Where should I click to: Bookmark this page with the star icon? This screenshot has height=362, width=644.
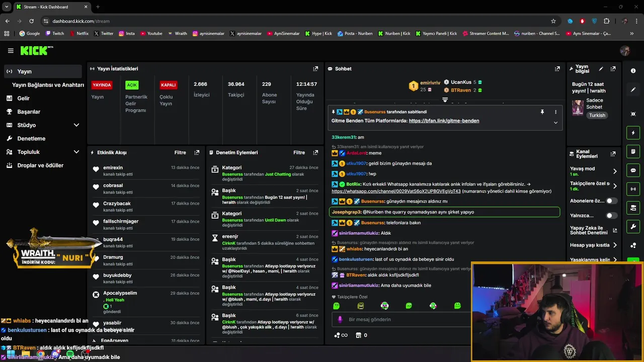[553, 21]
